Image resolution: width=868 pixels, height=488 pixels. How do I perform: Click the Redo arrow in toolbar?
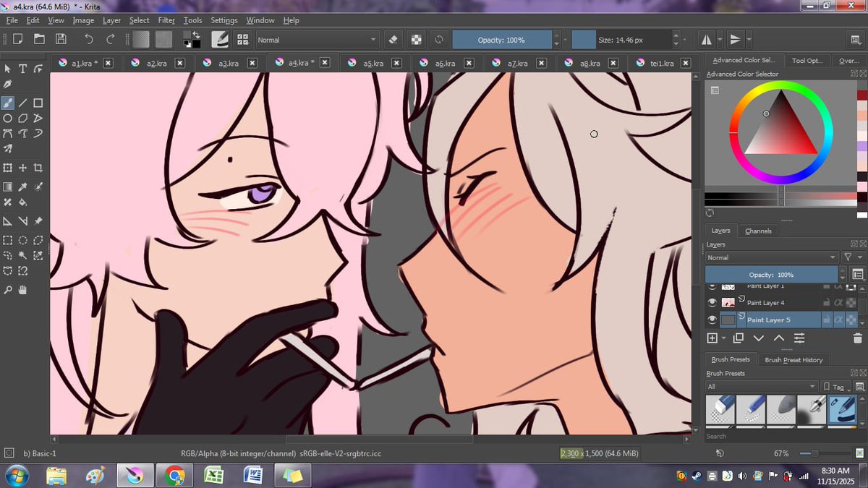(x=111, y=39)
